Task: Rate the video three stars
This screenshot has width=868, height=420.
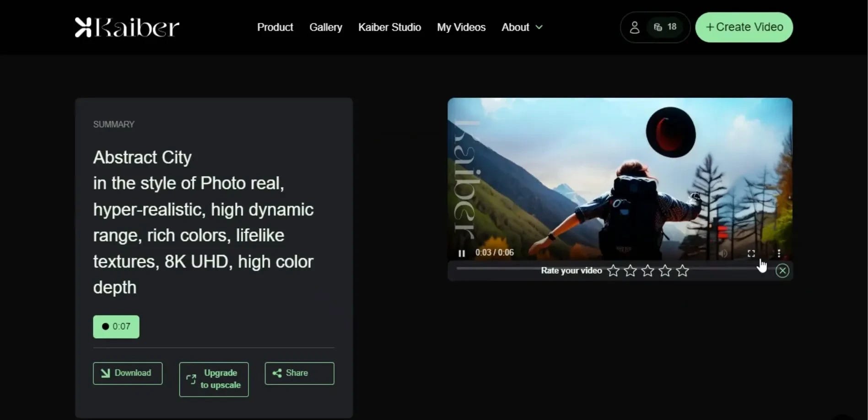Action: point(647,270)
